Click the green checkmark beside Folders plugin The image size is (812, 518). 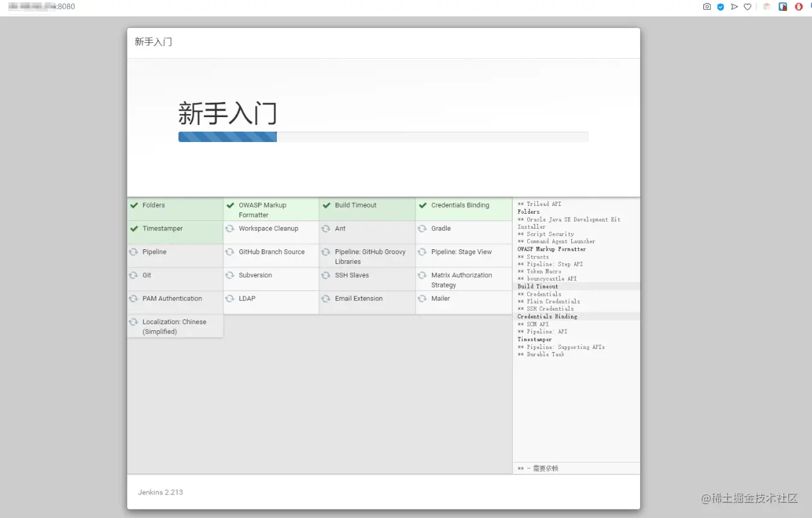click(134, 205)
